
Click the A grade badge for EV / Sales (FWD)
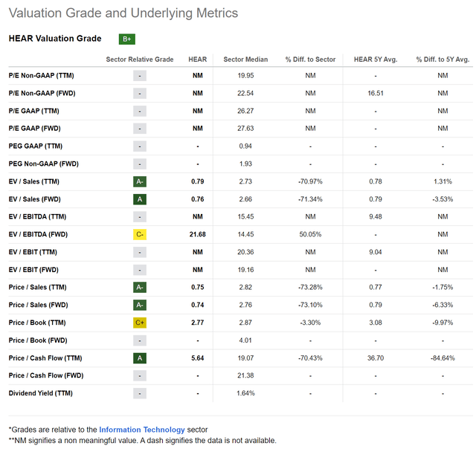[140, 199]
